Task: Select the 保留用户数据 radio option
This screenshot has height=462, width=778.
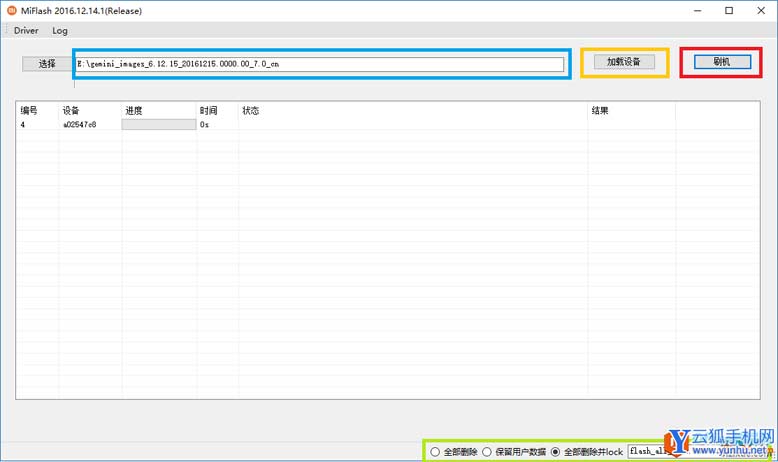Action: tap(488, 452)
